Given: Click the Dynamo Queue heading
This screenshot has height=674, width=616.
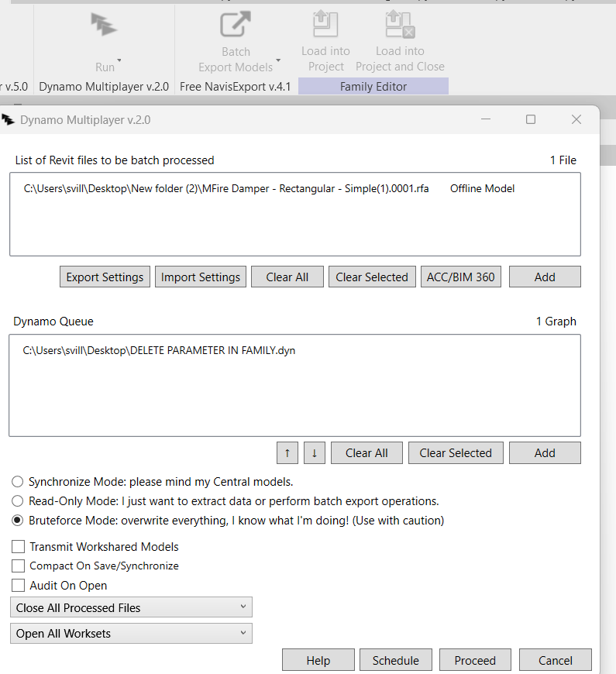Looking at the screenshot, I should tap(53, 322).
